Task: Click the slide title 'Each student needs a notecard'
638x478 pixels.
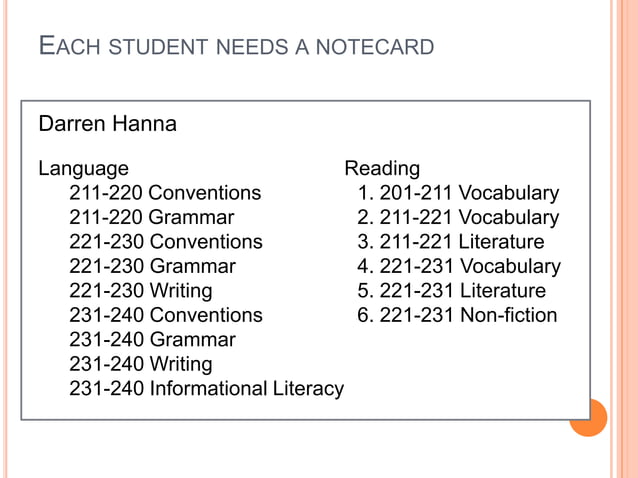Action: [x=236, y=46]
